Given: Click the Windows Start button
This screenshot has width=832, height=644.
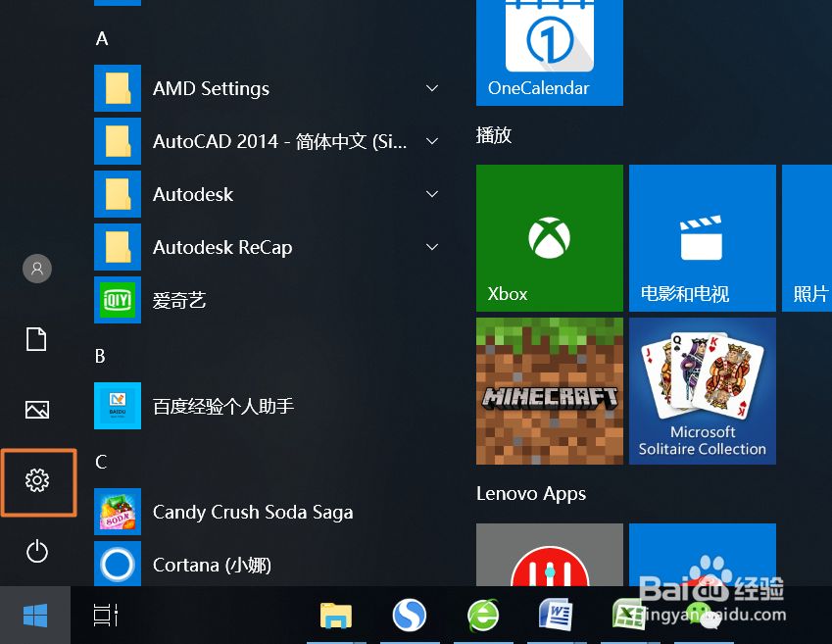Looking at the screenshot, I should coord(35,616).
